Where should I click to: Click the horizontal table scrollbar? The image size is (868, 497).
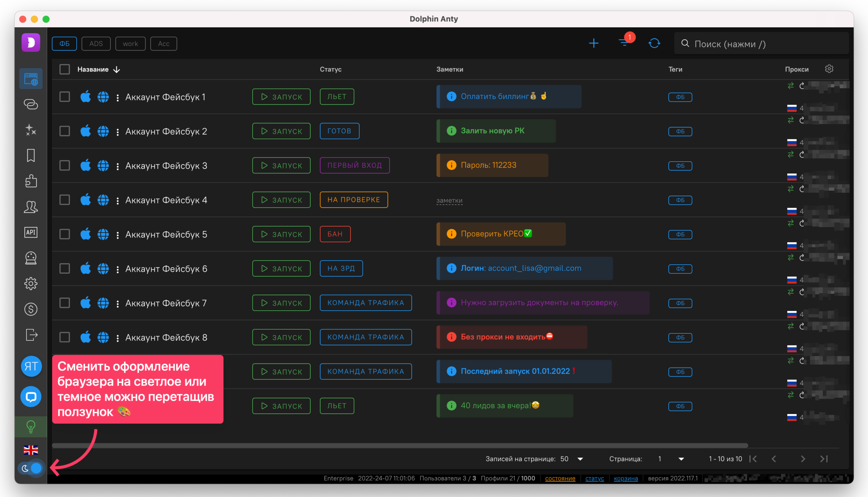tap(400, 446)
